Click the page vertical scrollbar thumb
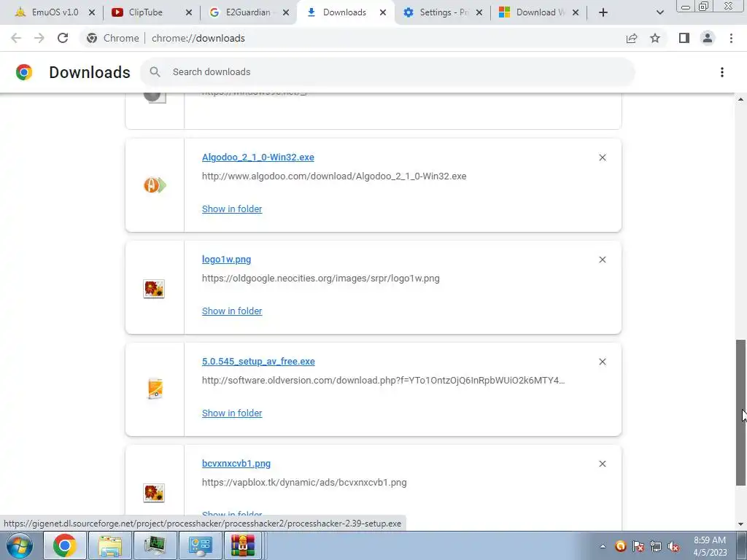The width and height of the screenshot is (747, 560). coord(740,413)
